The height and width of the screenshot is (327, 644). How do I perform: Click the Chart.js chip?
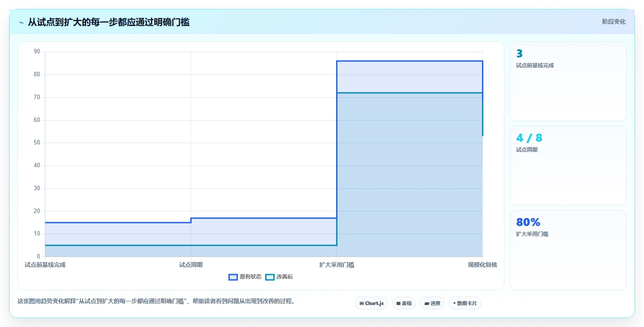372,303
